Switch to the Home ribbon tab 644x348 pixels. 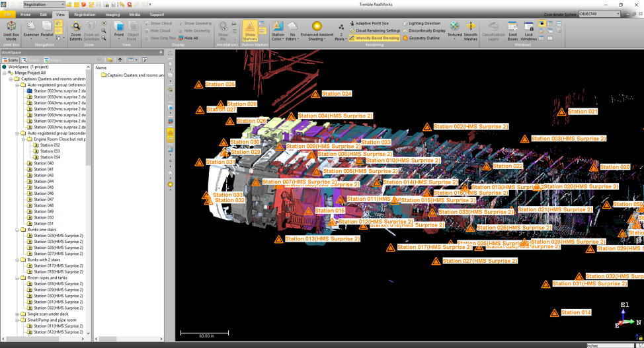[26, 15]
